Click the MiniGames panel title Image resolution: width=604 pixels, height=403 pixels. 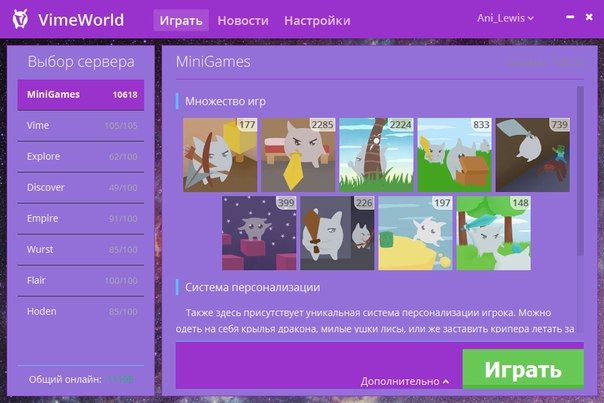tap(213, 62)
